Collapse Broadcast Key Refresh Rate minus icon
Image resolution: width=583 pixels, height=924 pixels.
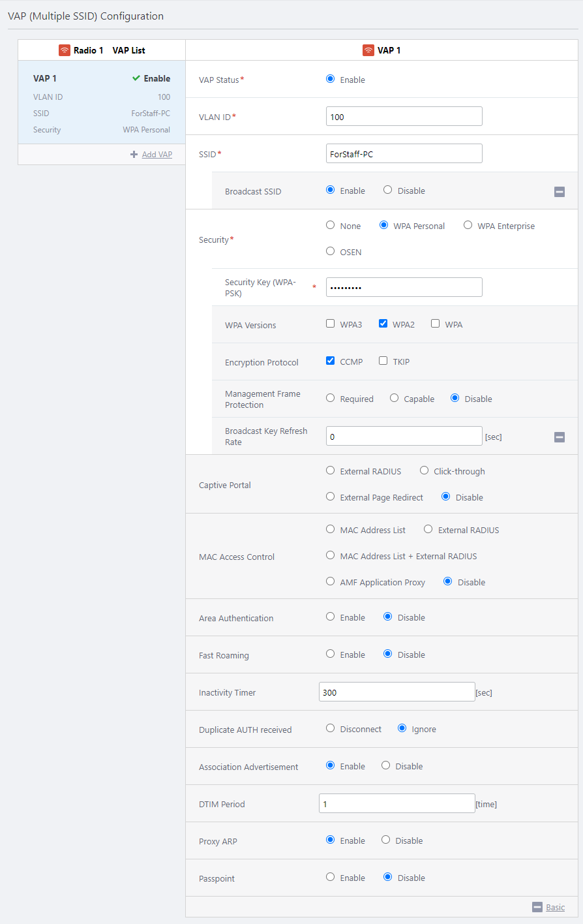pos(560,437)
